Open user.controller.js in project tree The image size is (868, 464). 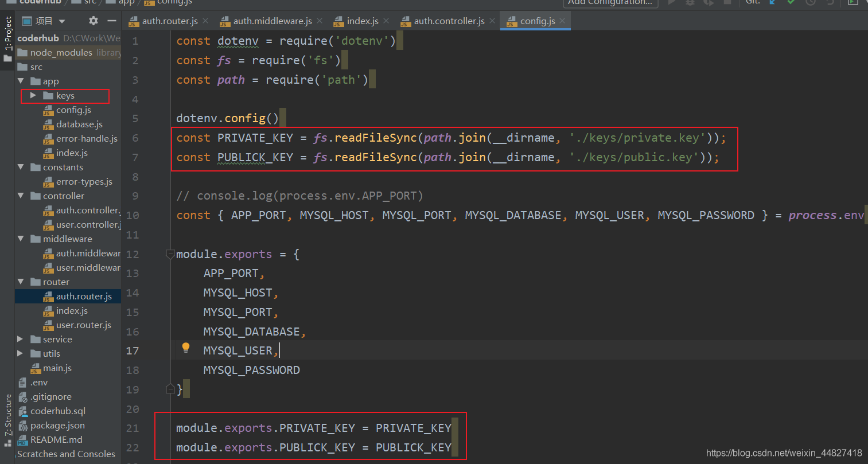[88, 224]
